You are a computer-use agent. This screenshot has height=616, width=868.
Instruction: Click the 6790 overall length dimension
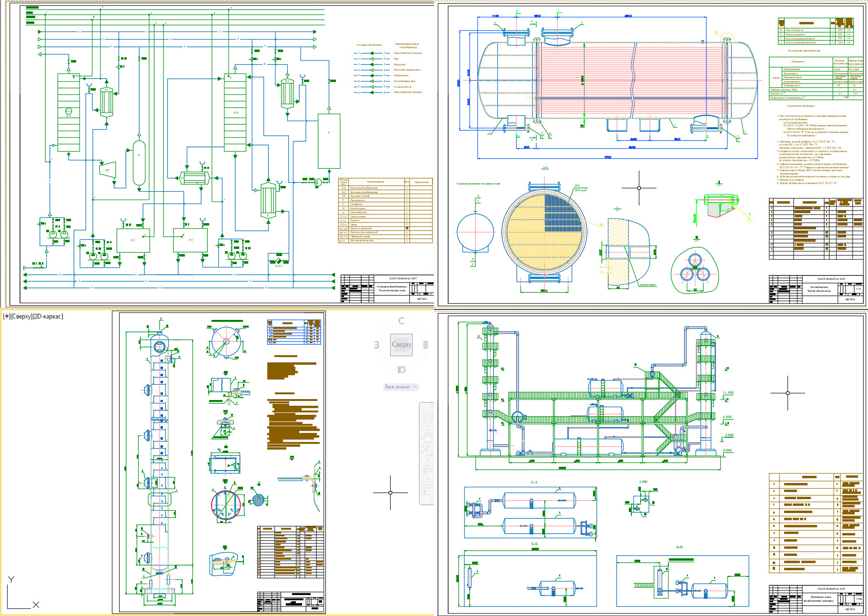[608, 157]
